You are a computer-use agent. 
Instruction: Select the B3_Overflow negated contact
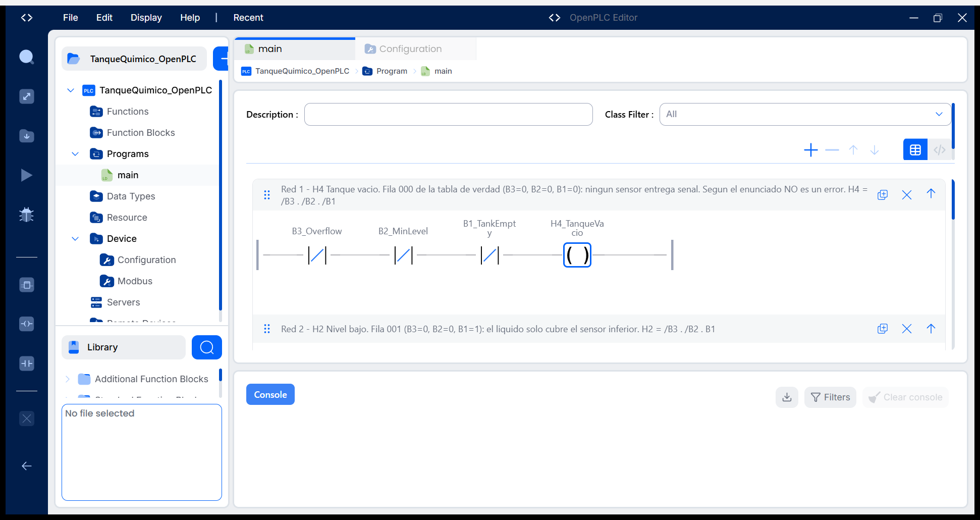(x=317, y=255)
